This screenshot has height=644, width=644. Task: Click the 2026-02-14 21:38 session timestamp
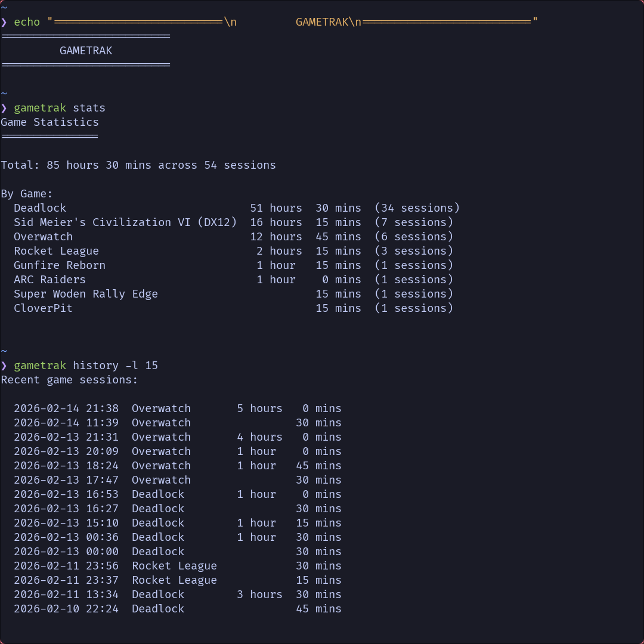(66, 408)
